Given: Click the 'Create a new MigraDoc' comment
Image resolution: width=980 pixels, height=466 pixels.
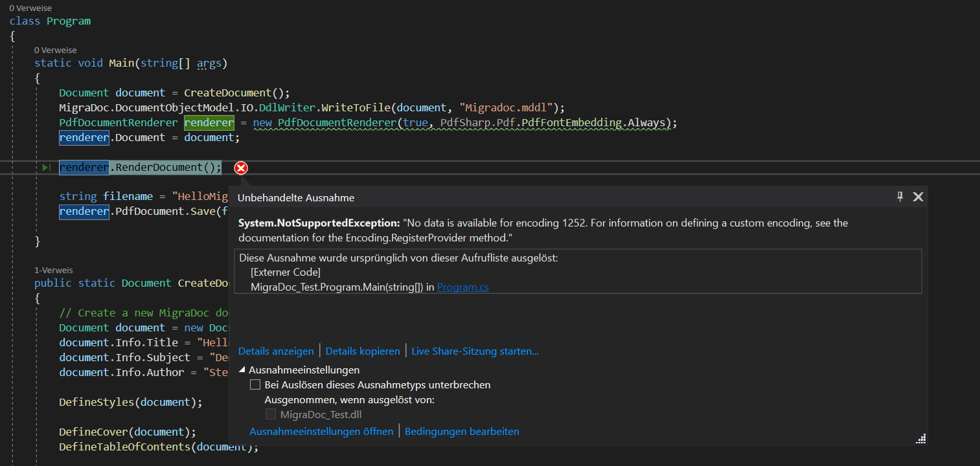Looking at the screenshot, I should [144, 313].
